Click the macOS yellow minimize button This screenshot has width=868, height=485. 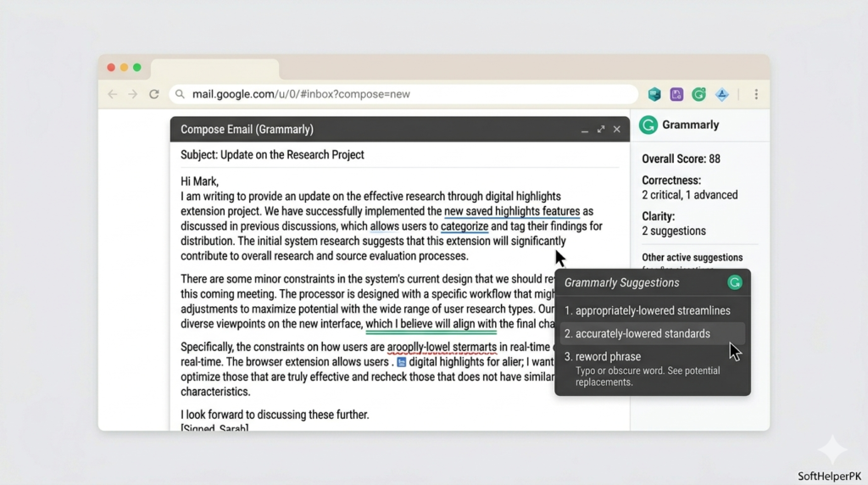click(124, 68)
